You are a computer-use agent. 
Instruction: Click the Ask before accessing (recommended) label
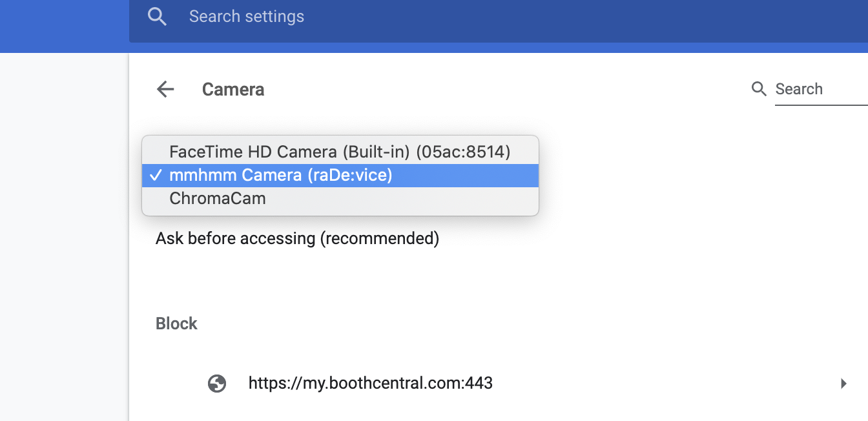[x=297, y=239]
